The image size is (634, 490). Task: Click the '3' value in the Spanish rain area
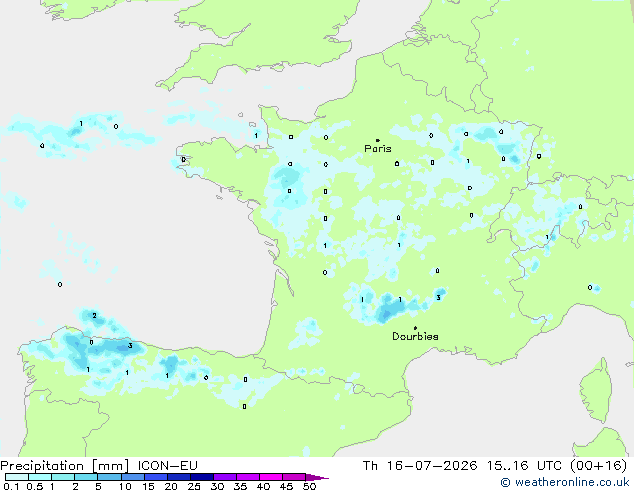130,345
